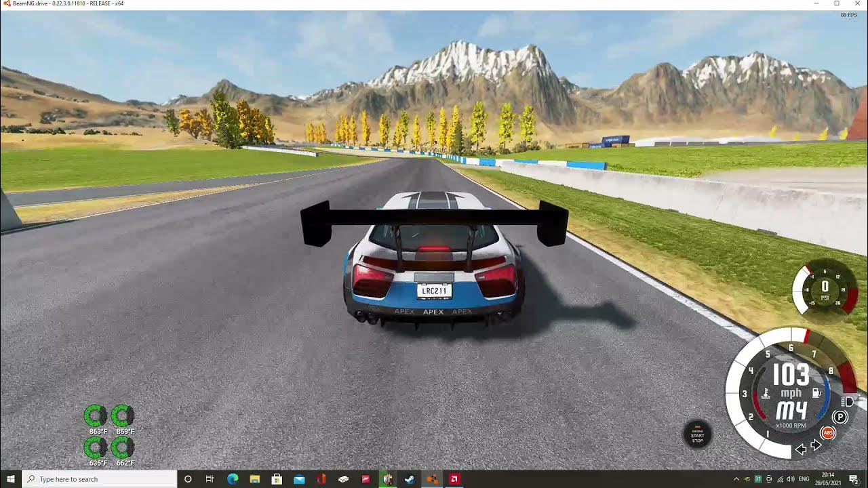Click the Engine Start Stop button
The image size is (868, 488).
click(697, 434)
